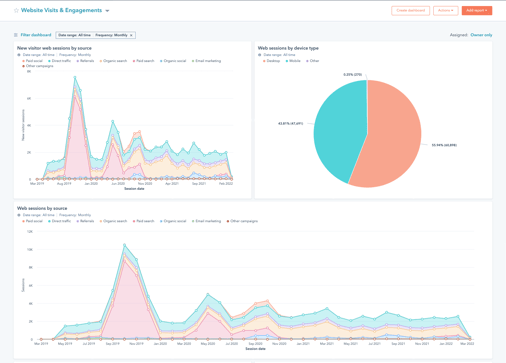The image size is (506, 363).
Task: Click filter info icon under New visitor web sessions title
Action: click(x=19, y=55)
